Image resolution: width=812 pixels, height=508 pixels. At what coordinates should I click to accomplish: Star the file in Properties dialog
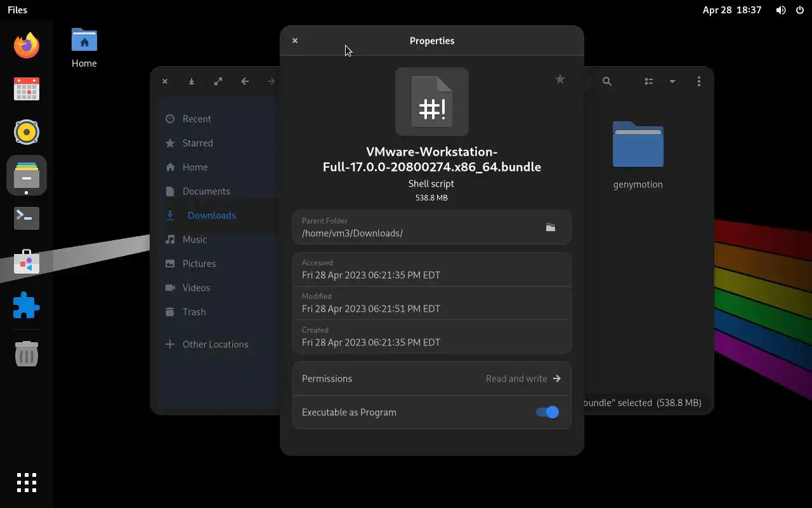click(x=560, y=79)
